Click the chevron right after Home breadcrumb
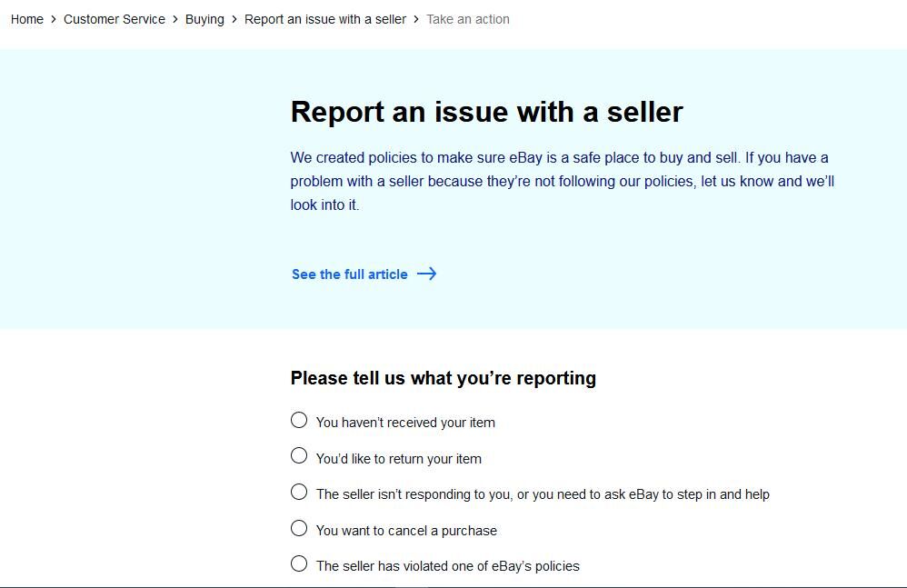Viewport: 907px width, 588px height. click(x=54, y=19)
